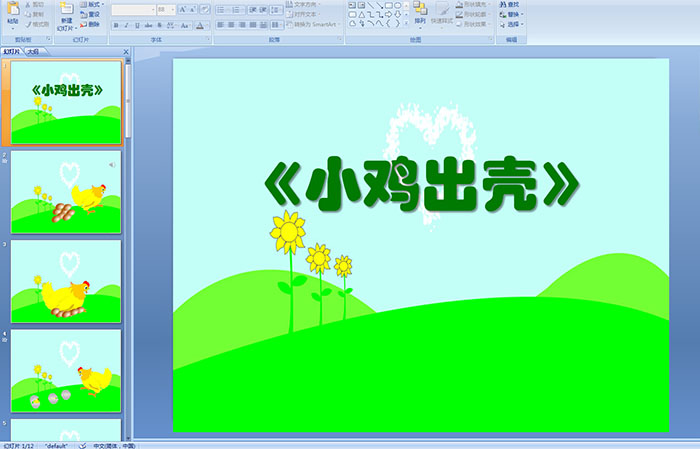
Task: Click the New Slide (新建幻灯片) icon
Action: coord(66,9)
